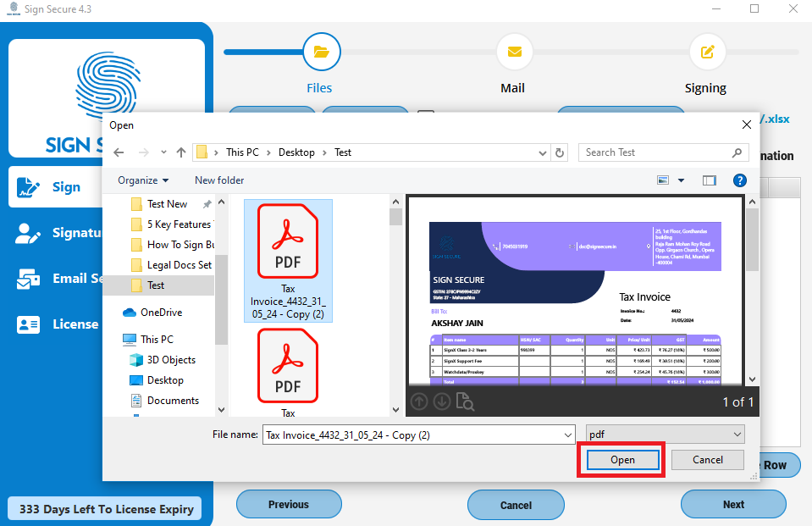Click the Previous button in Sign Secure
This screenshot has height=526, width=812.
click(x=289, y=504)
